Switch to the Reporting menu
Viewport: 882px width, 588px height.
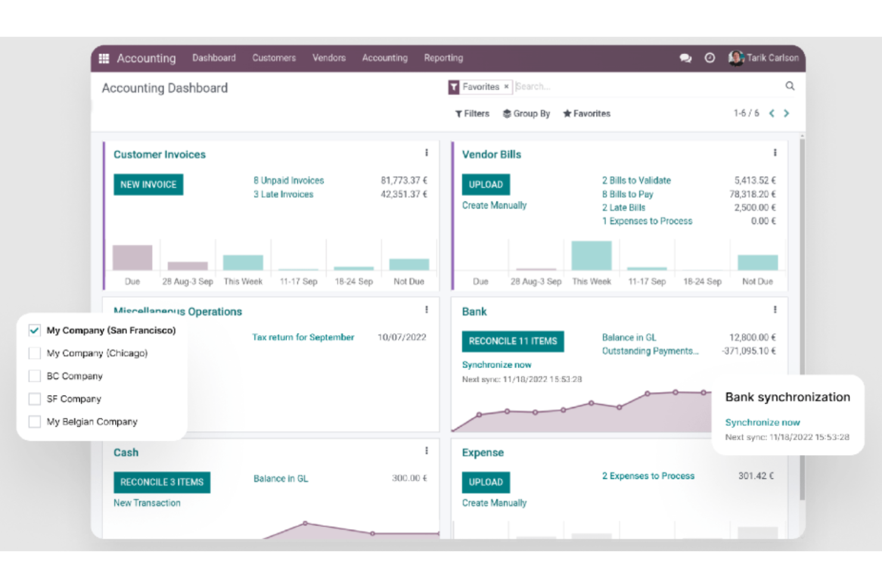coord(443,58)
